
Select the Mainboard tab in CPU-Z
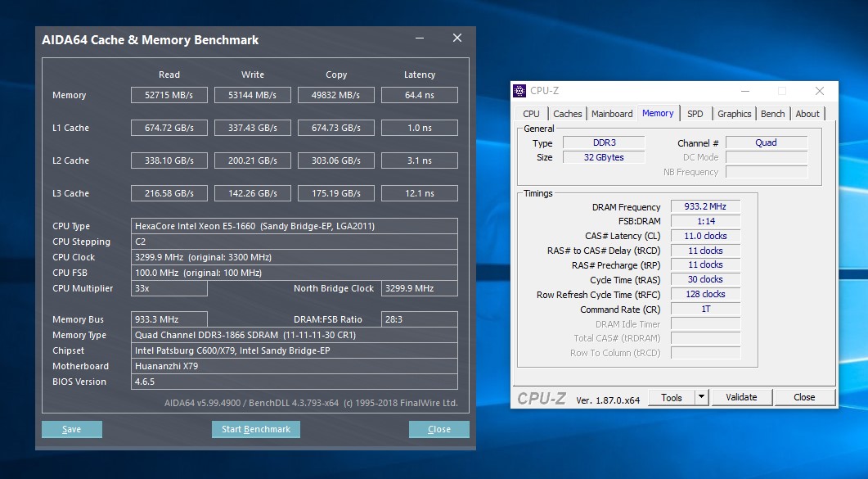click(x=612, y=114)
